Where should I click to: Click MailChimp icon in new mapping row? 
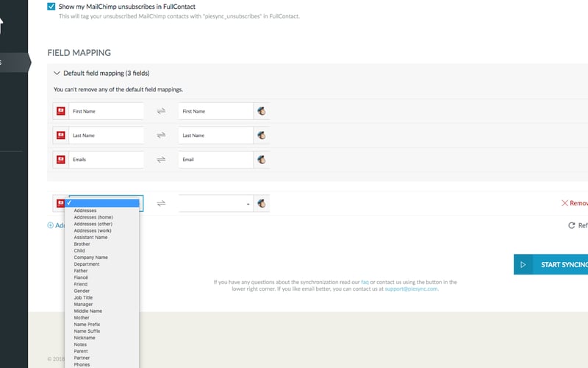[262, 204]
